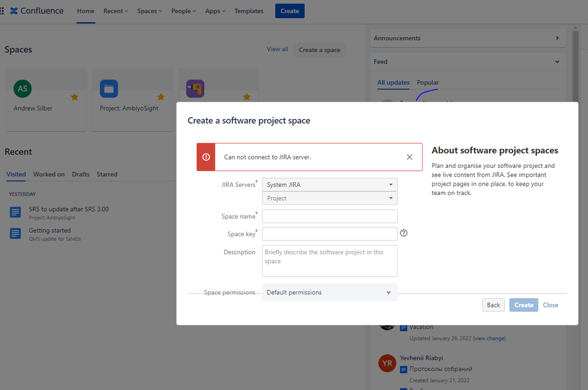This screenshot has width=588, height=390.
Task: Click Andrew Silber space name
Action: 33,108
